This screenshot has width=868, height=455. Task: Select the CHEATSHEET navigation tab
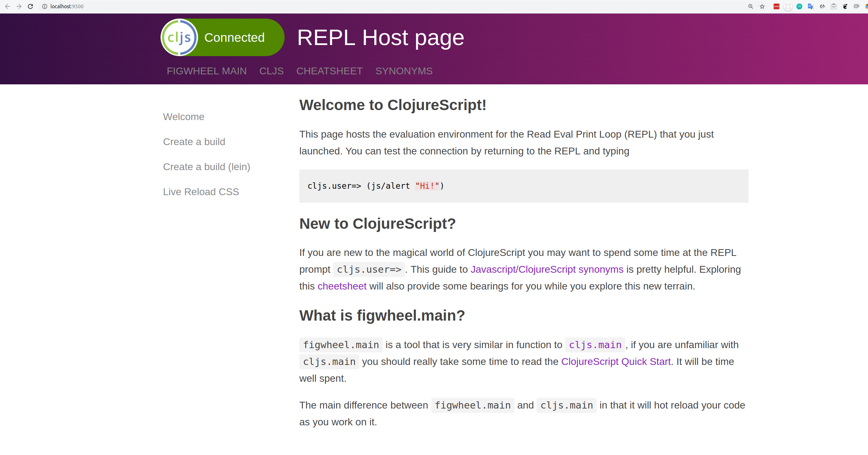pyautogui.click(x=329, y=71)
